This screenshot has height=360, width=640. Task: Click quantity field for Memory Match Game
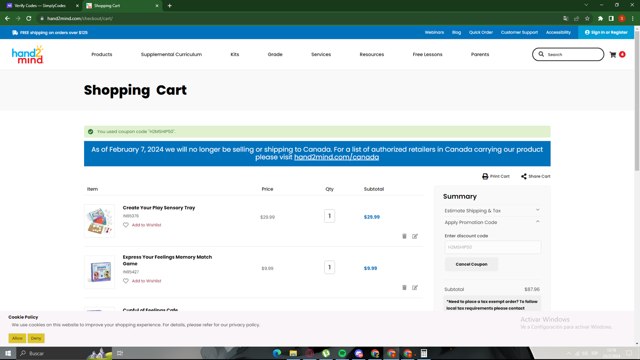click(329, 267)
